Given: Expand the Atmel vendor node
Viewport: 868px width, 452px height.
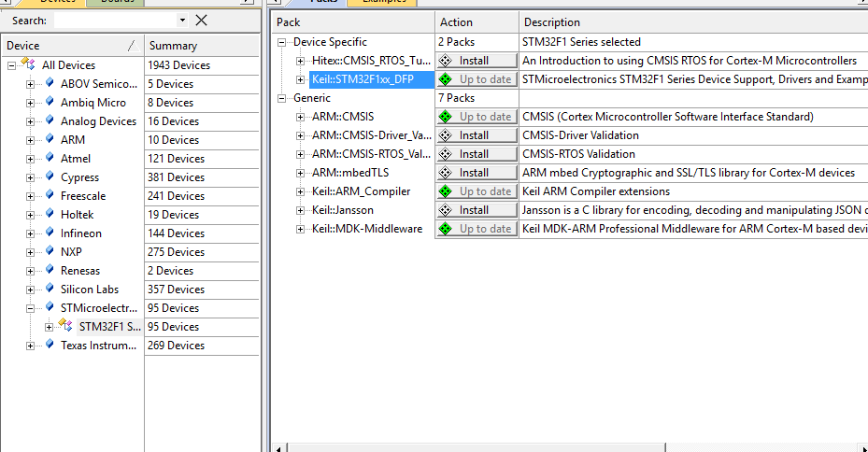Looking at the screenshot, I should click(x=31, y=159).
